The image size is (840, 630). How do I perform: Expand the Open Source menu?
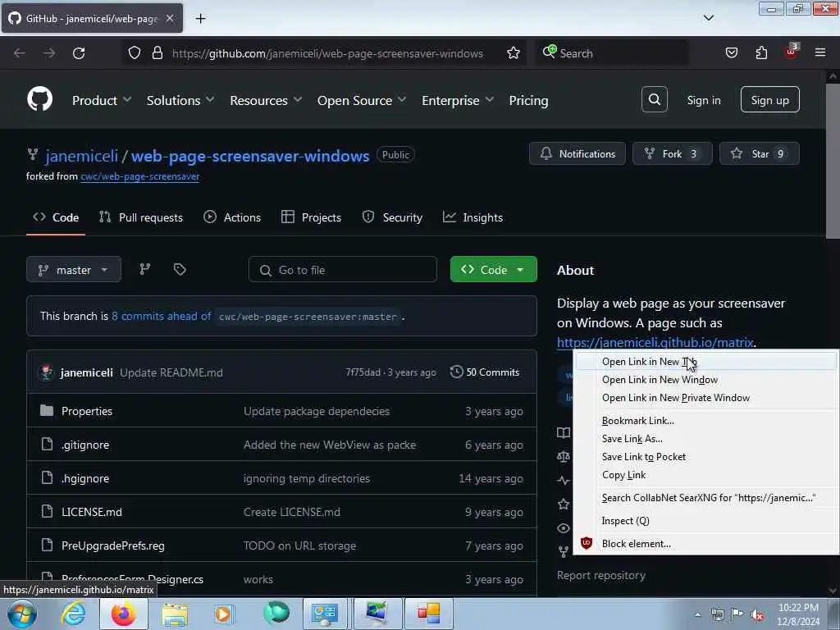coord(362,100)
